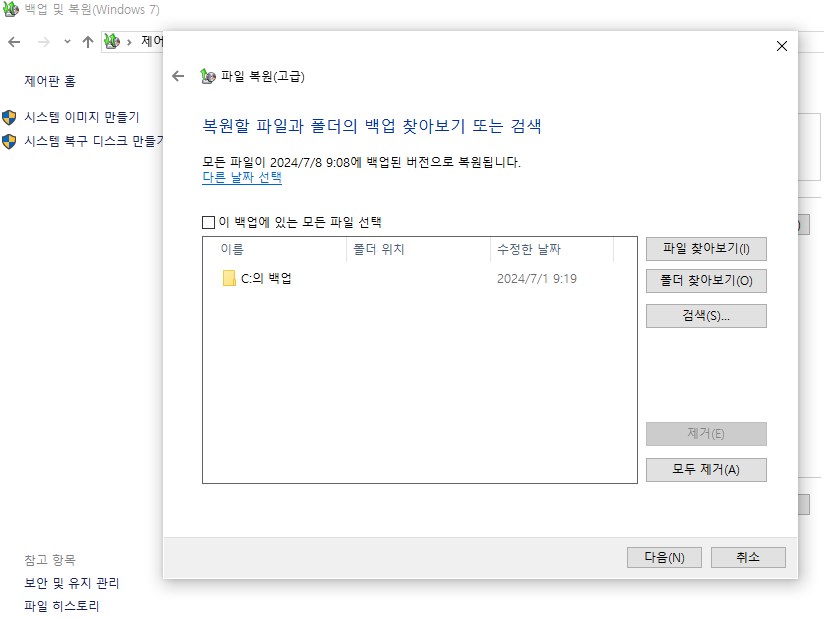Click the back arrow inside the restore dialog
824x619 pixels.
pos(179,74)
